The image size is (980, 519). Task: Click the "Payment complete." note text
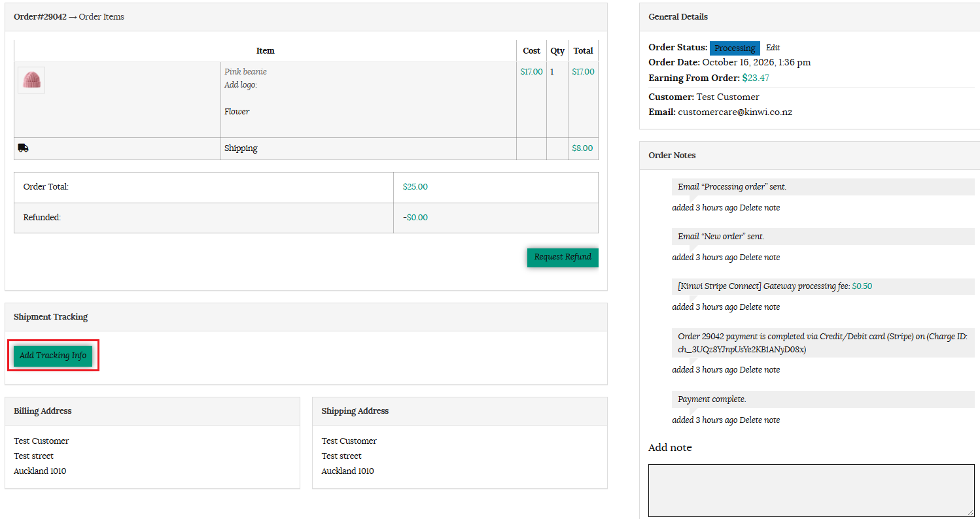point(712,399)
